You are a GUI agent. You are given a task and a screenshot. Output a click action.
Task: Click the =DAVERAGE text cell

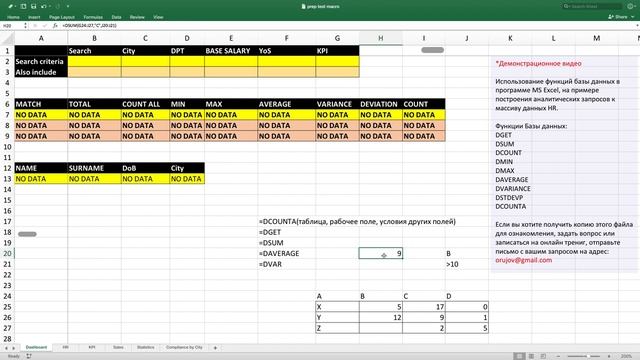279,253
